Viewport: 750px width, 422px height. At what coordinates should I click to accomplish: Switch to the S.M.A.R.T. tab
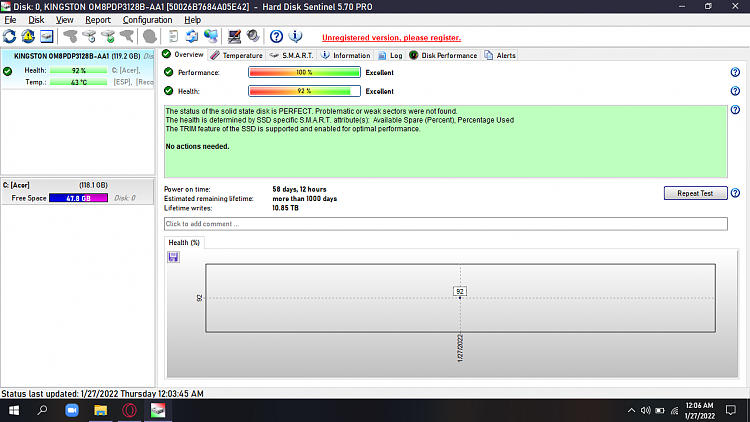[291, 56]
